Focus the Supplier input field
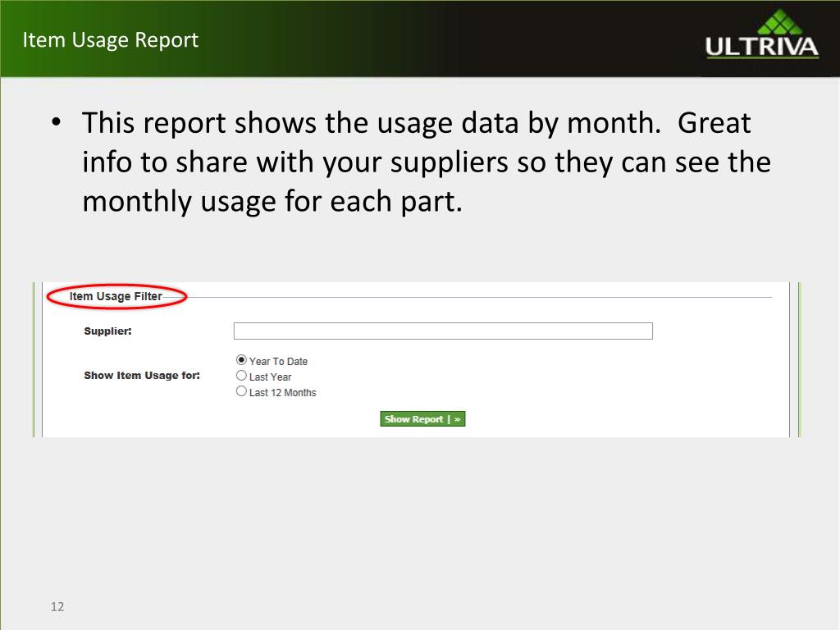Screen dimensions: 840x630 443,331
